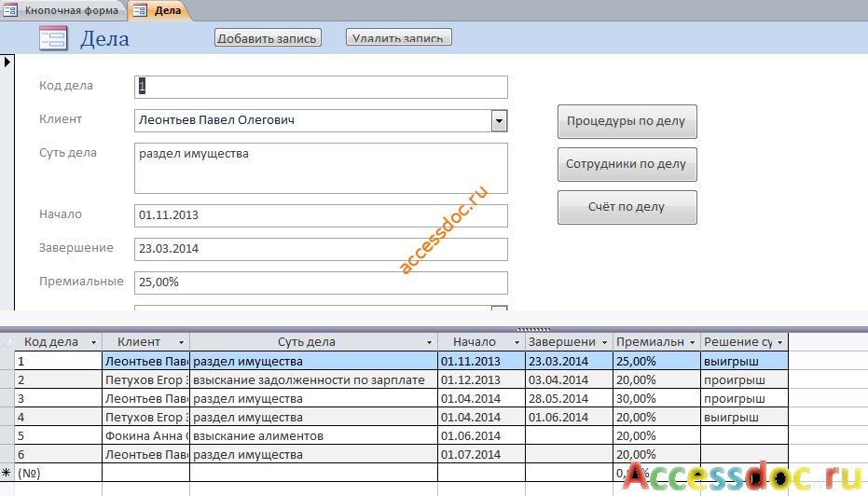The height and width of the screenshot is (496, 868).
Task: Click the cell with Код дела 6
Action: pyautogui.click(x=58, y=454)
